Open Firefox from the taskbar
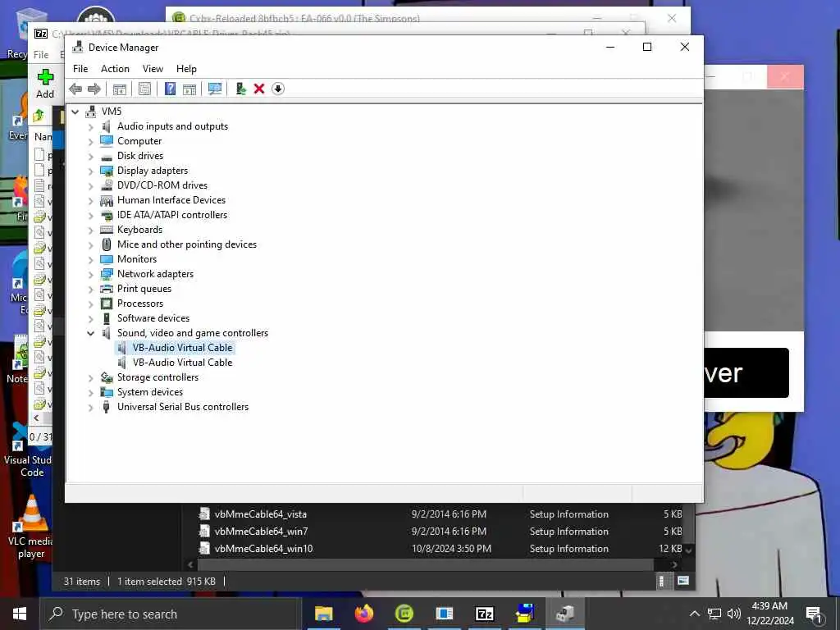 click(363, 614)
